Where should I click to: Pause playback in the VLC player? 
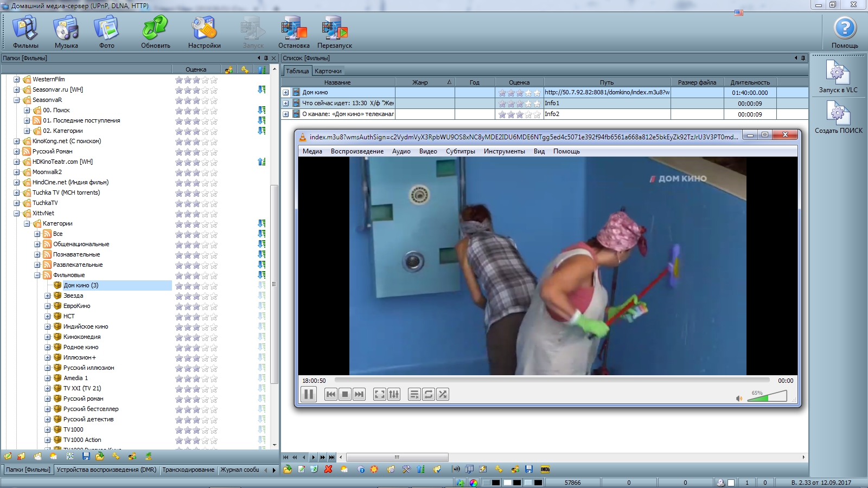tap(309, 395)
